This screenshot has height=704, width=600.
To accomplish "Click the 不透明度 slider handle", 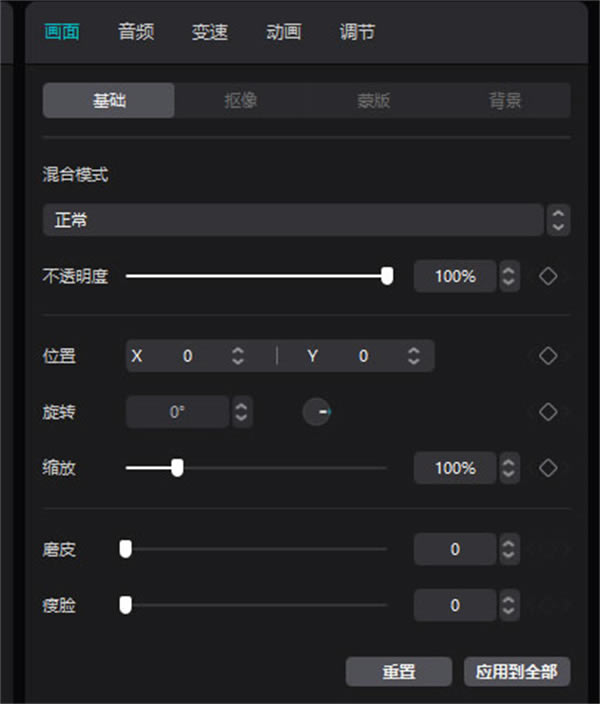I will [x=387, y=276].
